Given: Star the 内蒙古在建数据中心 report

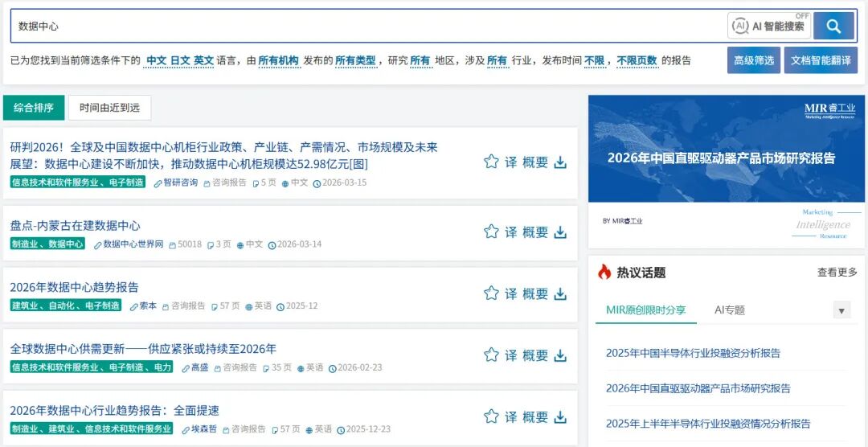Looking at the screenshot, I should [491, 232].
